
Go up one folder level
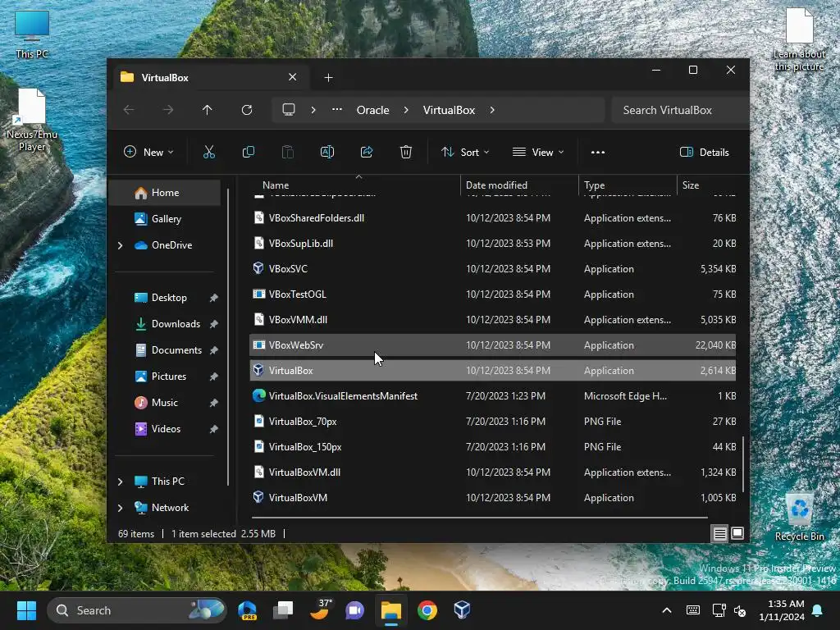(x=208, y=110)
